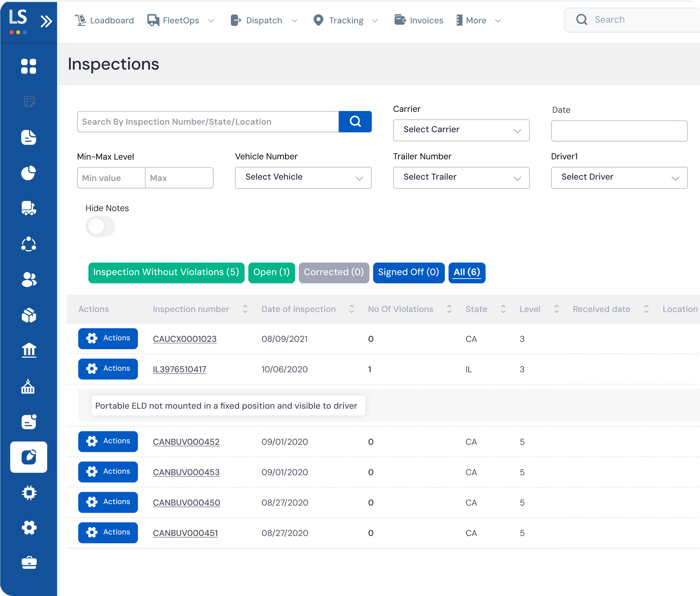
Task: Expand the Dispatch menu
Action: pos(264,21)
